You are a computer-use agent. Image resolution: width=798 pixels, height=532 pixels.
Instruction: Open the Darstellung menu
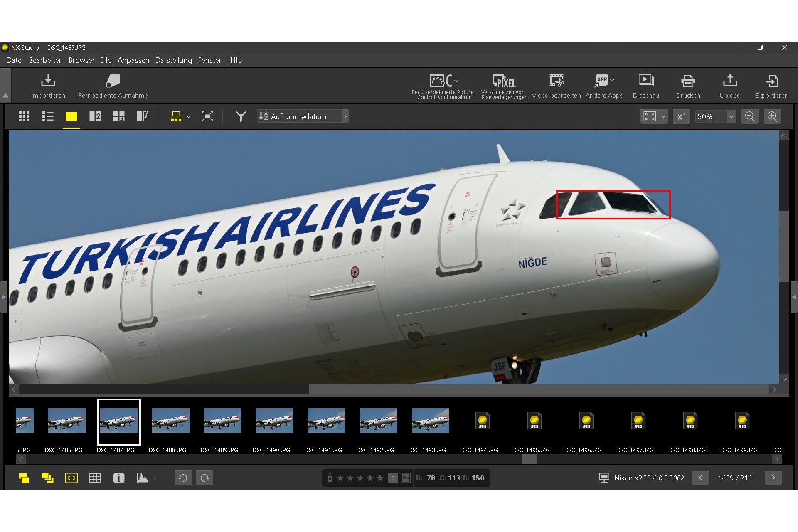173,60
